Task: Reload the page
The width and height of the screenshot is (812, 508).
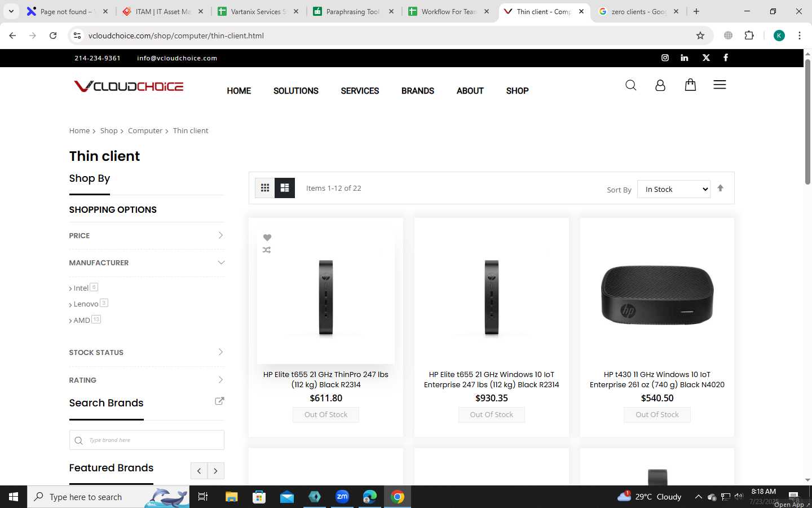Action: (53, 36)
